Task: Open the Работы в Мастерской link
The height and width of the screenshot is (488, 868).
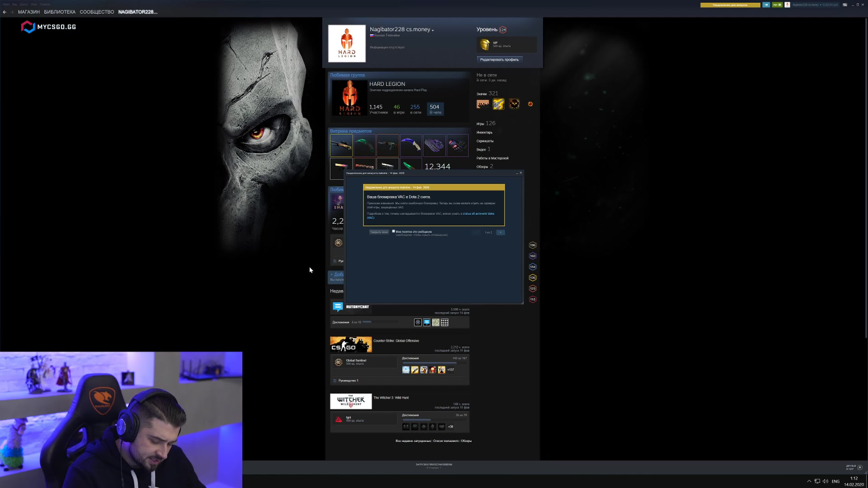Action: pos(492,158)
